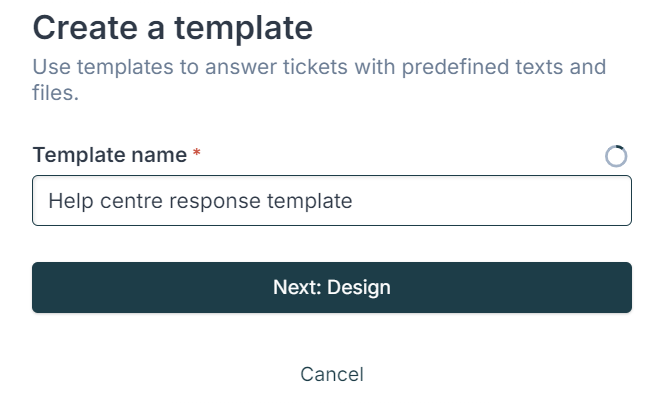Image resolution: width=649 pixels, height=404 pixels.
Task: Proceed to the Design step
Action: coord(332,287)
